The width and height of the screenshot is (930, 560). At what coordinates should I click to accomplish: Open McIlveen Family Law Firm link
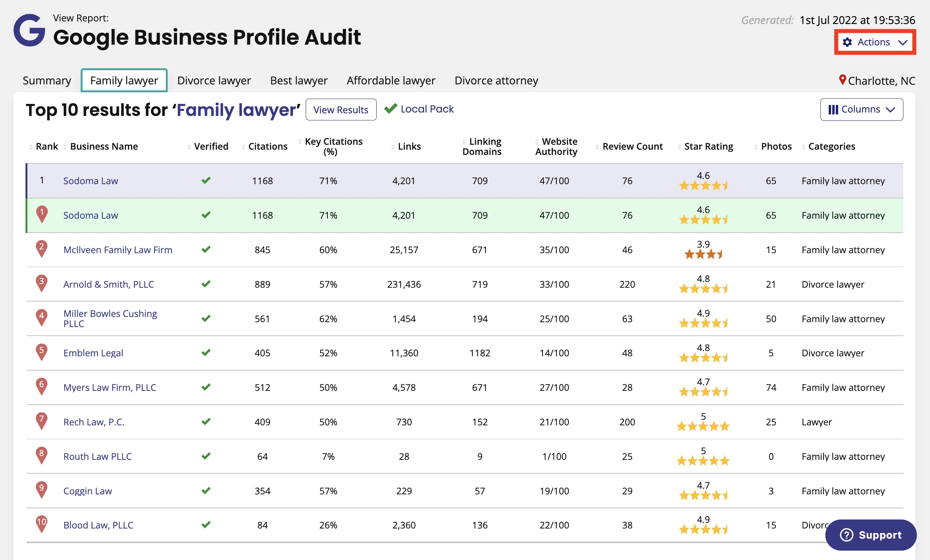pyautogui.click(x=118, y=250)
